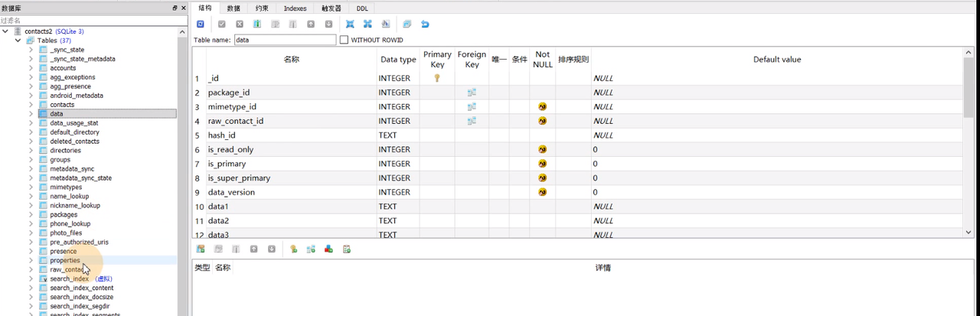The image size is (980, 316).
Task: Click the add primary key icon
Action: click(x=293, y=249)
